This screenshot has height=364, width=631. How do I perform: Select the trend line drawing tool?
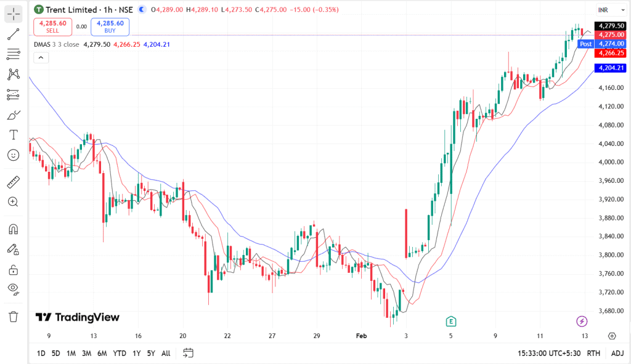point(12,34)
